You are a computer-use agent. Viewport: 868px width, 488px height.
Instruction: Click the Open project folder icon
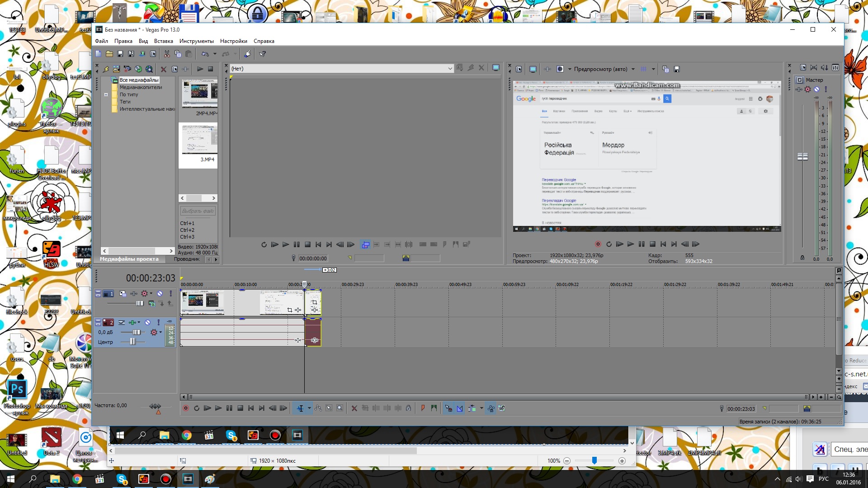point(109,54)
